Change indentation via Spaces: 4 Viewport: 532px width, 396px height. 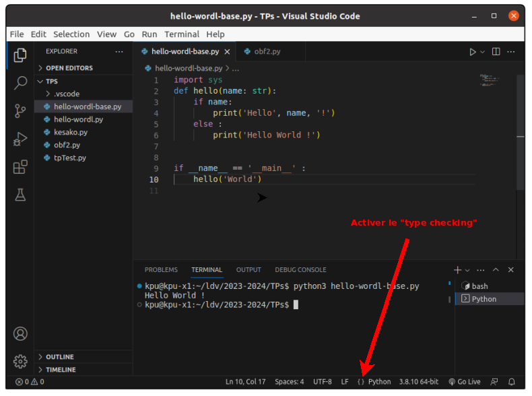click(x=289, y=382)
